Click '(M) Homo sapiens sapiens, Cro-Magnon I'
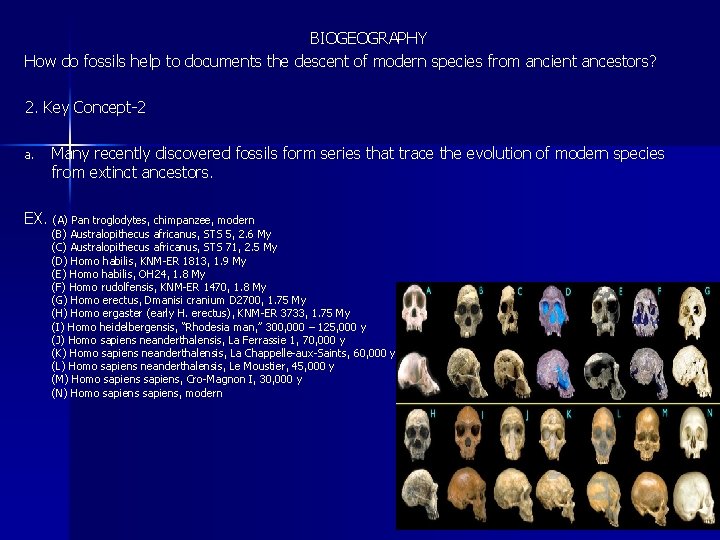720x540 pixels. tap(177, 379)
